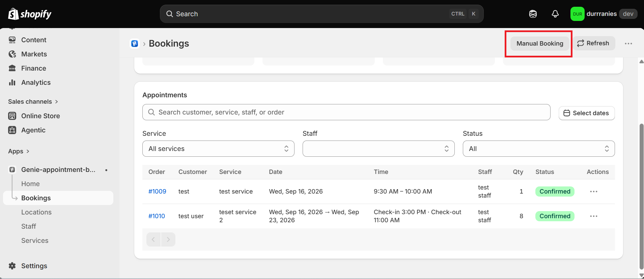This screenshot has height=279, width=644.
Task: Click the top Shopify search bar
Action: [322, 14]
